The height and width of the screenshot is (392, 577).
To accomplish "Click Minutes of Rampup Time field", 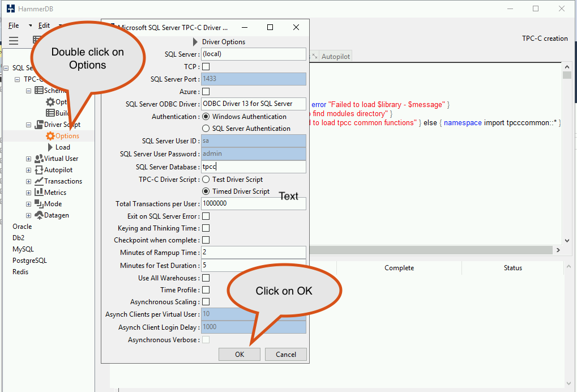I will pyautogui.click(x=254, y=252).
